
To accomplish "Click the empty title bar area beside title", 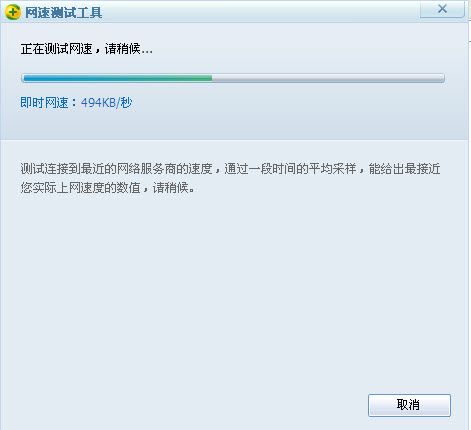I will click(260, 13).
